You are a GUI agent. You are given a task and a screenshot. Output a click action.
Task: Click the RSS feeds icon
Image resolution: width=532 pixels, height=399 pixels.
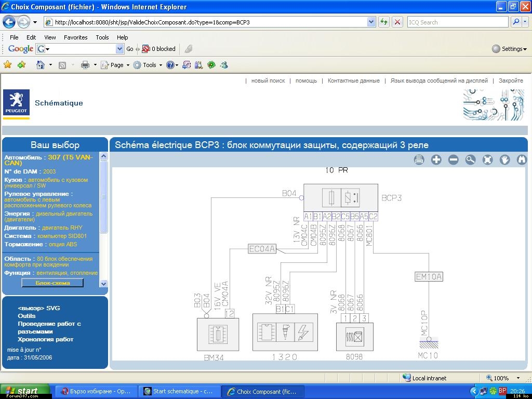[x=62, y=65]
